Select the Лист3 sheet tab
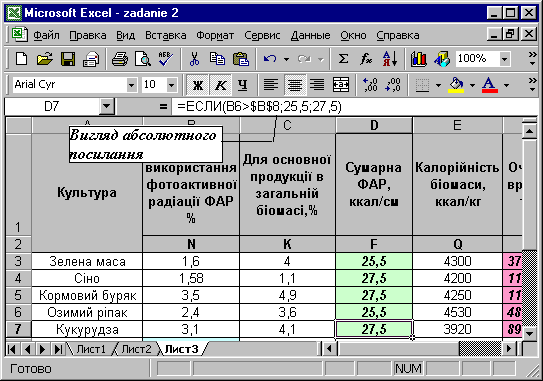The image size is (543, 381). [x=182, y=349]
